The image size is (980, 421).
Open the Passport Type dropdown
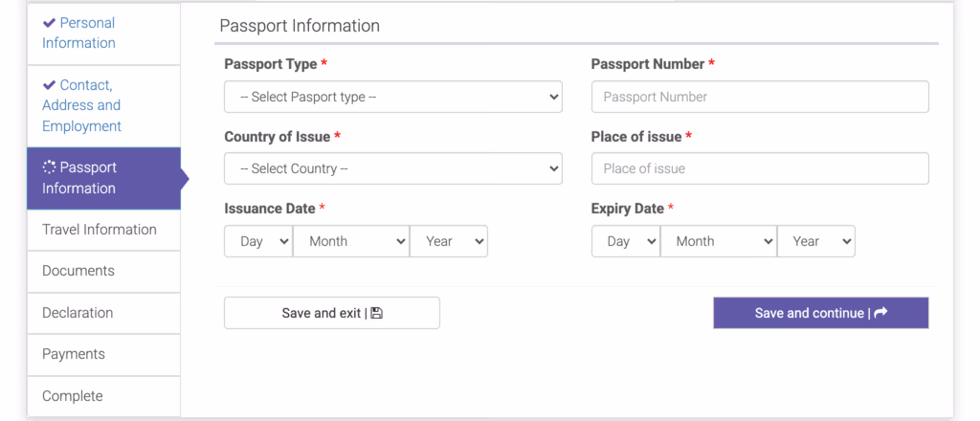click(x=393, y=97)
